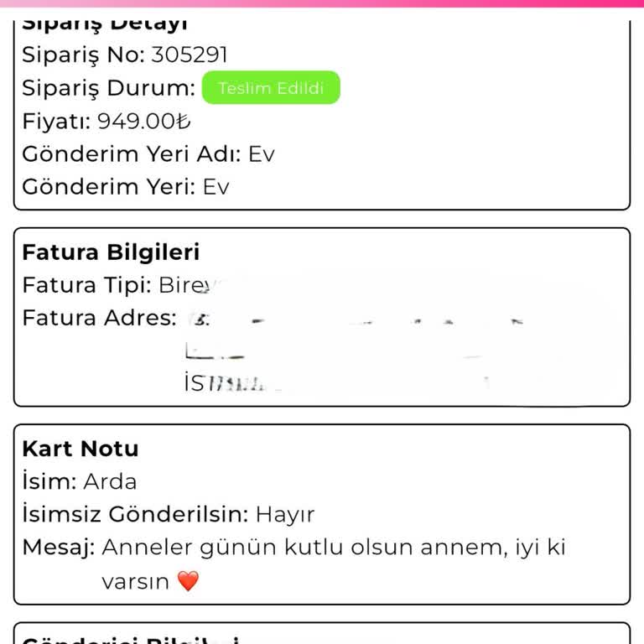The image size is (644, 644).
Task: Click Hayır next to İsimsiz Gönderilsin
Action: (x=285, y=515)
